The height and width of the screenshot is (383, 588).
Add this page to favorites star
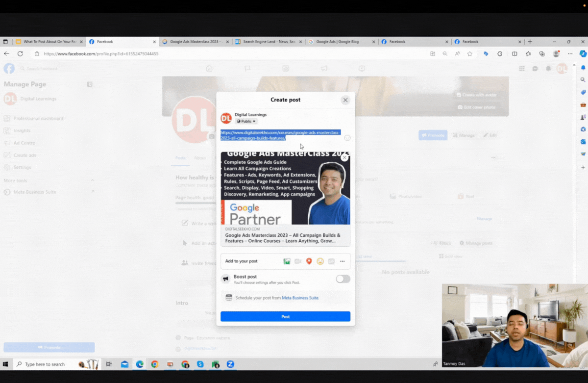(x=470, y=54)
